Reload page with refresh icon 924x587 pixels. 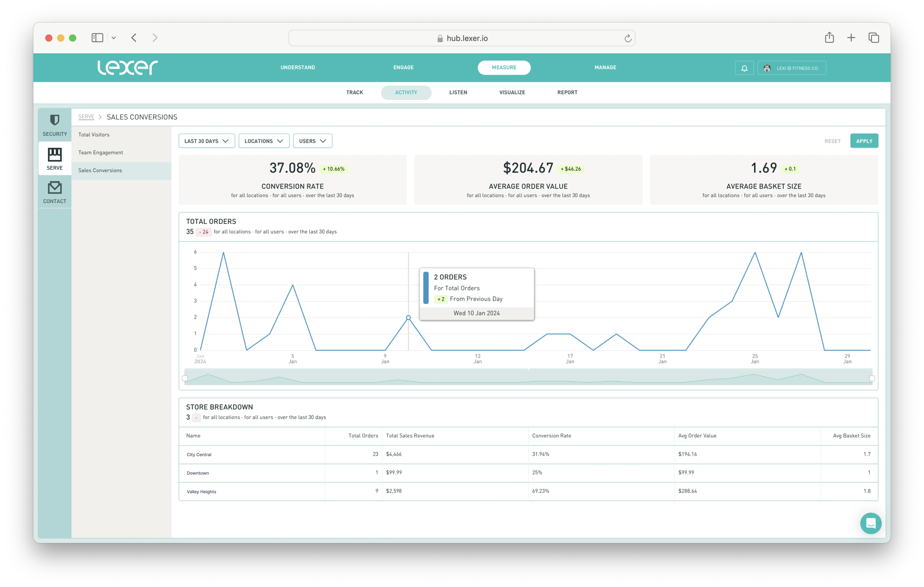coord(628,38)
